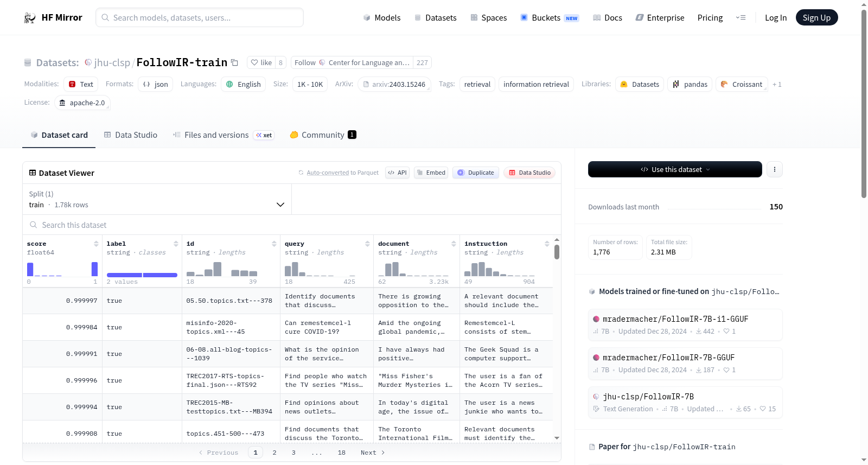Go to page 18 of the table
868x465 pixels.
pyautogui.click(x=341, y=453)
